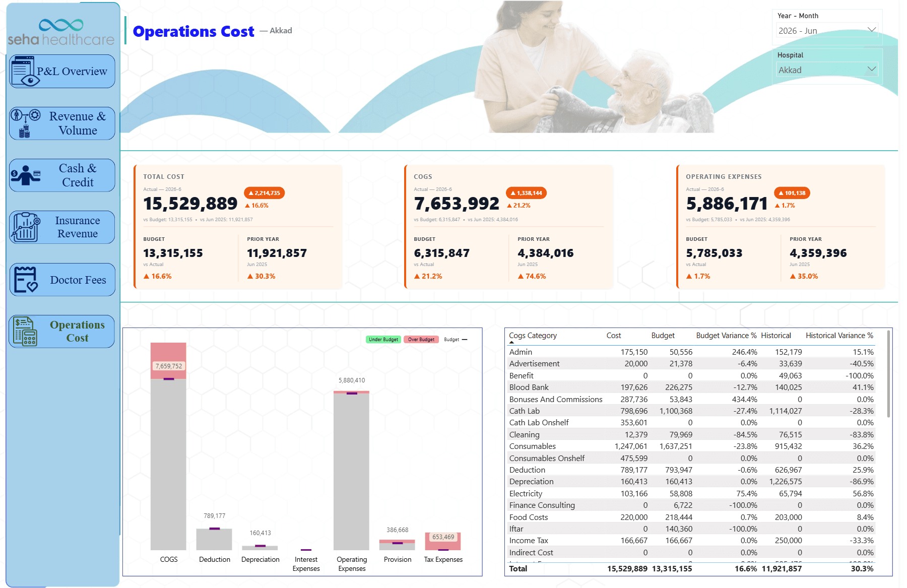Select the Operating Expenses bar in chart
The height and width of the screenshot is (588, 907).
click(351, 471)
